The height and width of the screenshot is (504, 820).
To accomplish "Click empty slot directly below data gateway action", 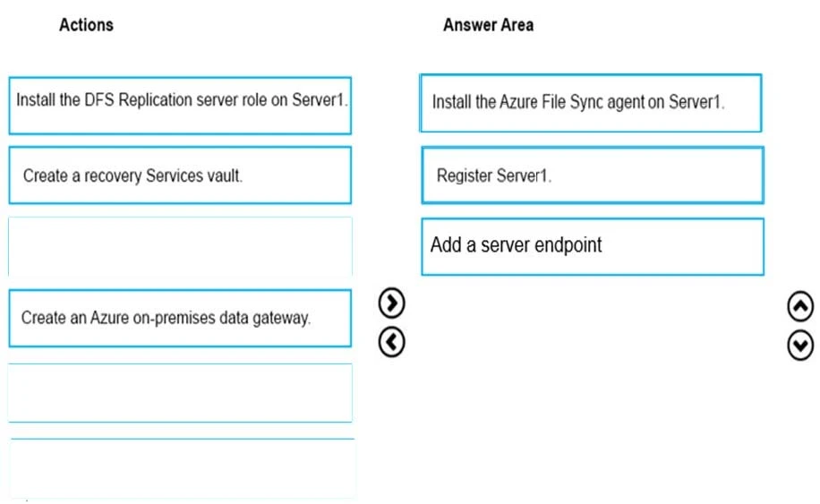I will pyautogui.click(x=180, y=392).
